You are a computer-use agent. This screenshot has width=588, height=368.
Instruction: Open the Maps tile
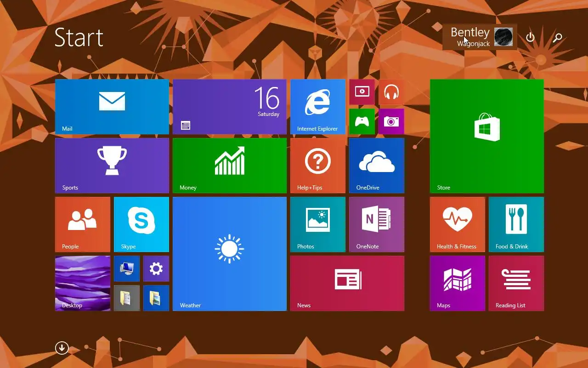click(x=458, y=283)
